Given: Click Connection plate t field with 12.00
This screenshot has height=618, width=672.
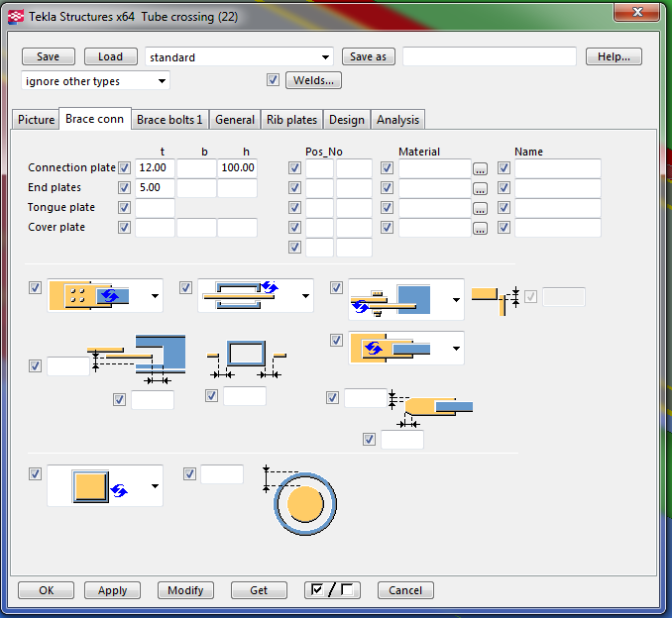Looking at the screenshot, I should [155, 168].
